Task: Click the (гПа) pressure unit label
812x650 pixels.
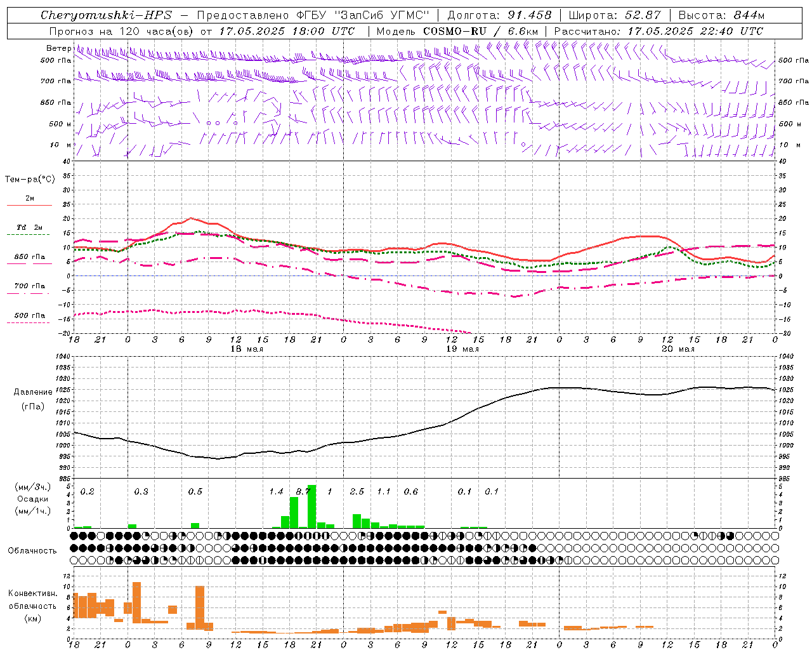Action: (x=33, y=407)
